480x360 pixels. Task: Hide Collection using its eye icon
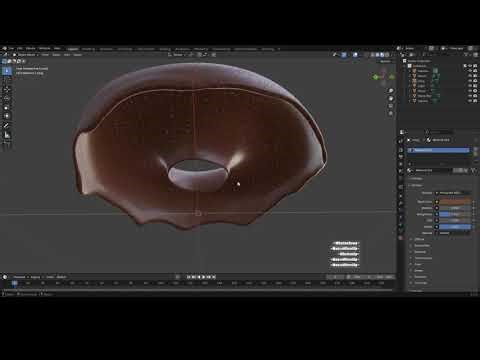[470, 66]
